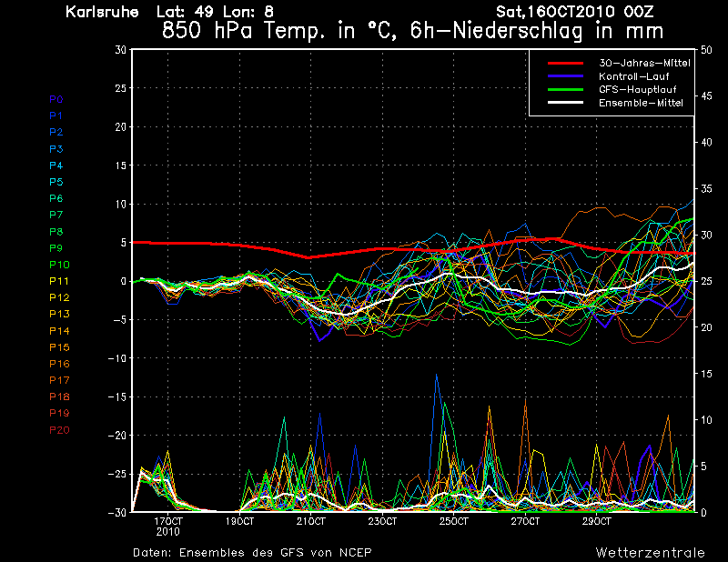This screenshot has width=728, height=562.
Task: Select the P3 label in left list
Action: pyautogui.click(x=56, y=149)
